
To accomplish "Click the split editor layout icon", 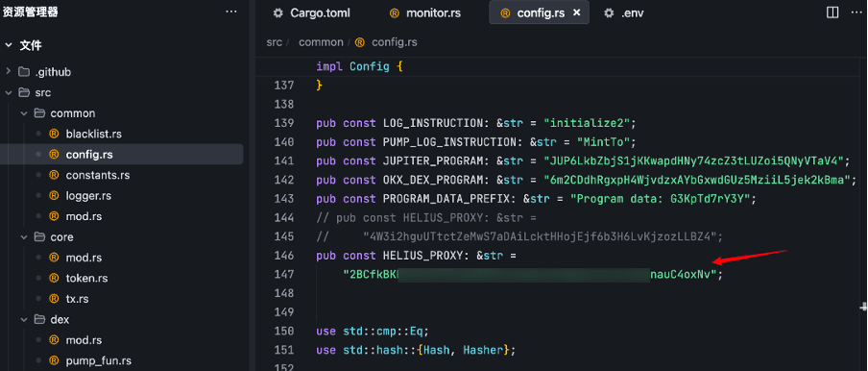I will point(832,12).
